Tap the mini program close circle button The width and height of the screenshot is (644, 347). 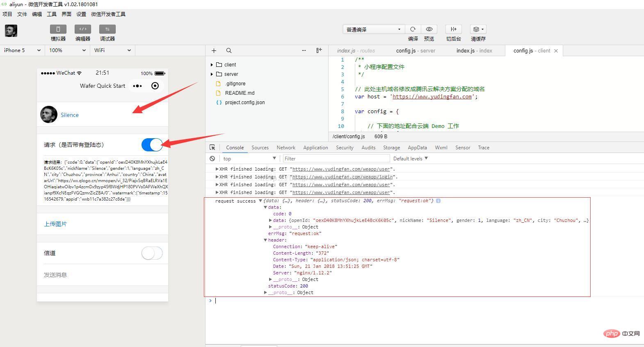coord(155,86)
